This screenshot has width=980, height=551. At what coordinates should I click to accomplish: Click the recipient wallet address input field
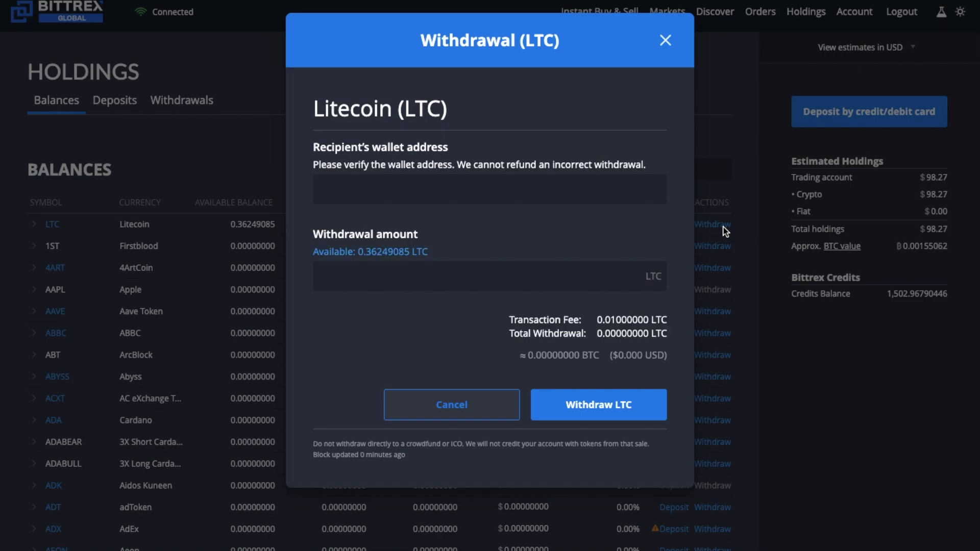pos(489,189)
